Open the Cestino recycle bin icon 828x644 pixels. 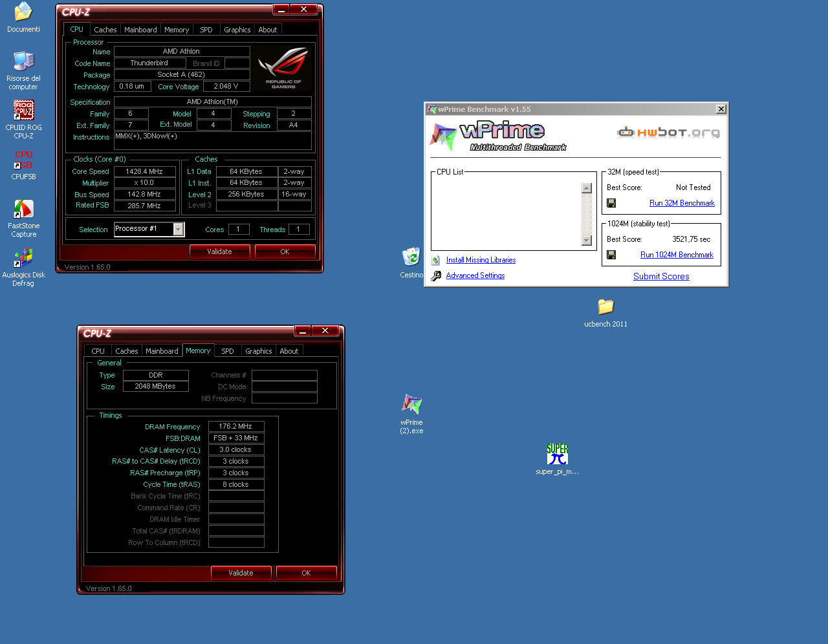point(411,257)
